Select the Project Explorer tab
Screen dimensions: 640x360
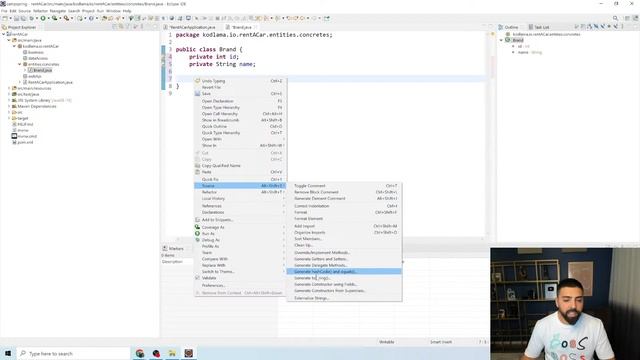[19, 27]
